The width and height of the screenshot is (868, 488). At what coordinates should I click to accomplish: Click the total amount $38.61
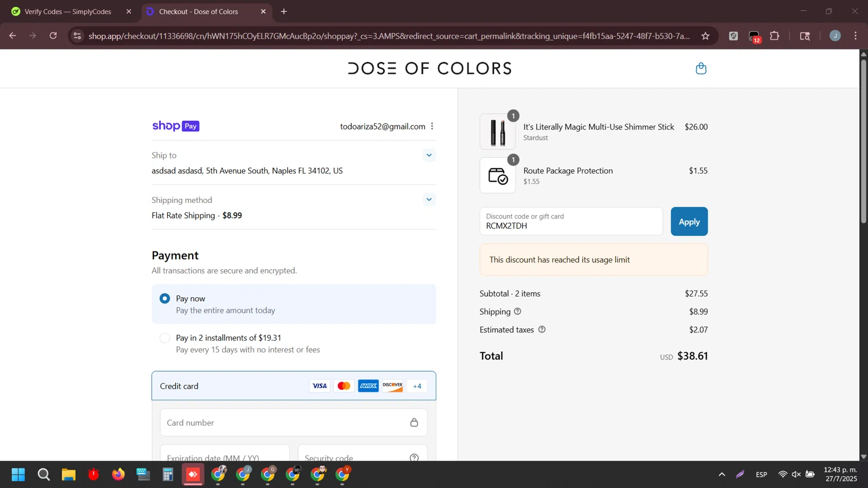coord(692,356)
